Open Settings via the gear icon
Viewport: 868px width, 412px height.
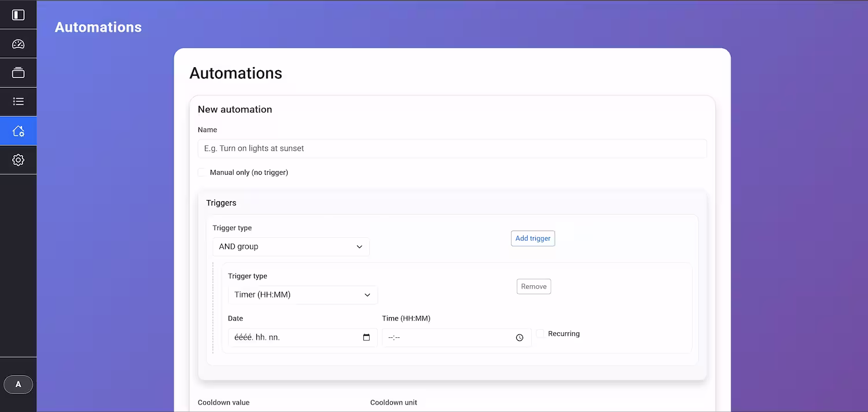pos(18,160)
